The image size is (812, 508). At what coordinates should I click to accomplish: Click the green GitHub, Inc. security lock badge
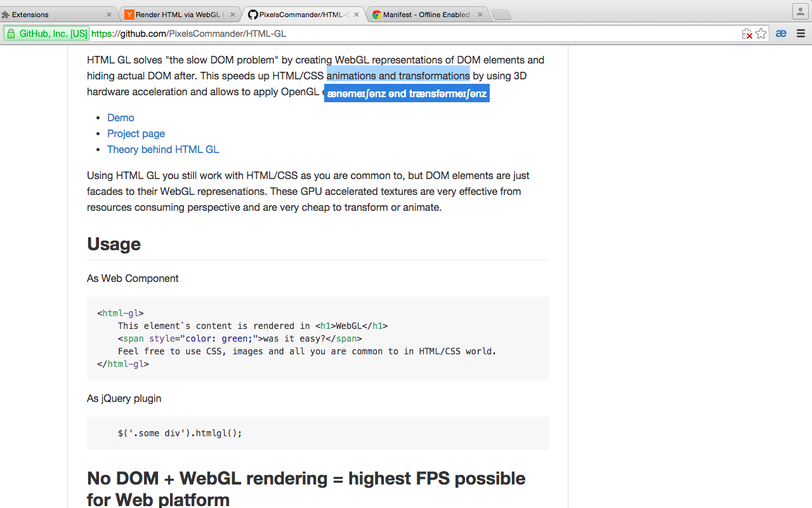click(x=47, y=34)
